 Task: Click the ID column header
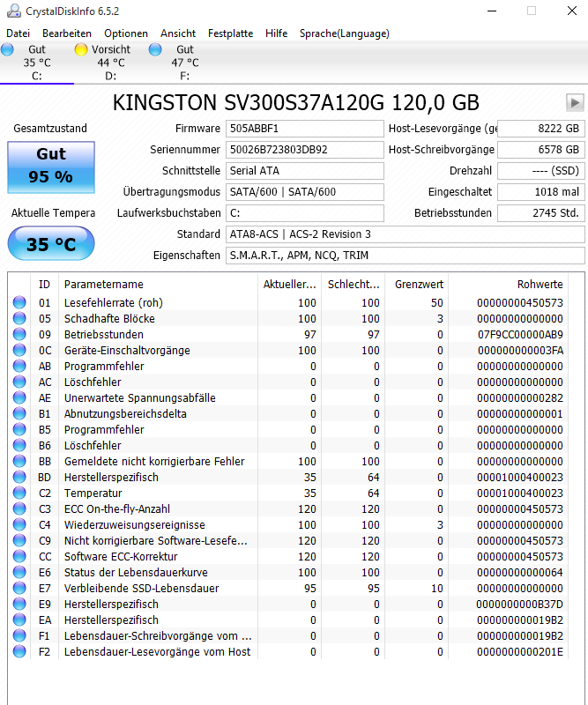[x=45, y=284]
